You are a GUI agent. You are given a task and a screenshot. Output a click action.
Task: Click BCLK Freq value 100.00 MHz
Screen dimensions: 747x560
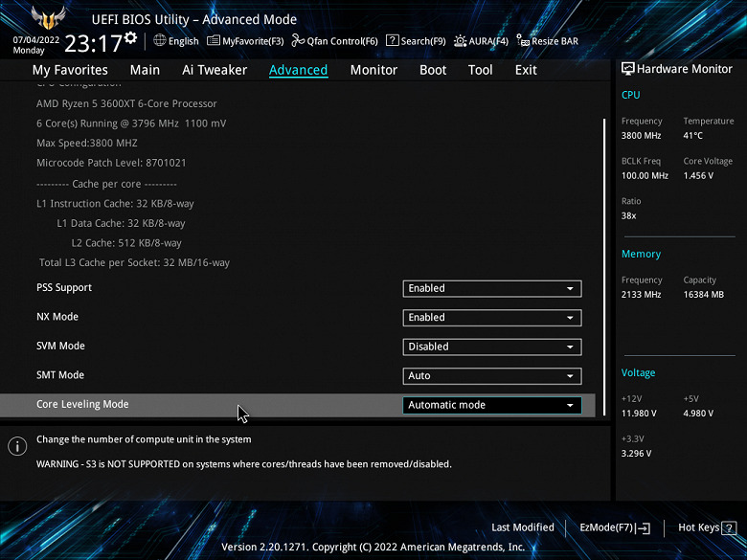coord(645,176)
